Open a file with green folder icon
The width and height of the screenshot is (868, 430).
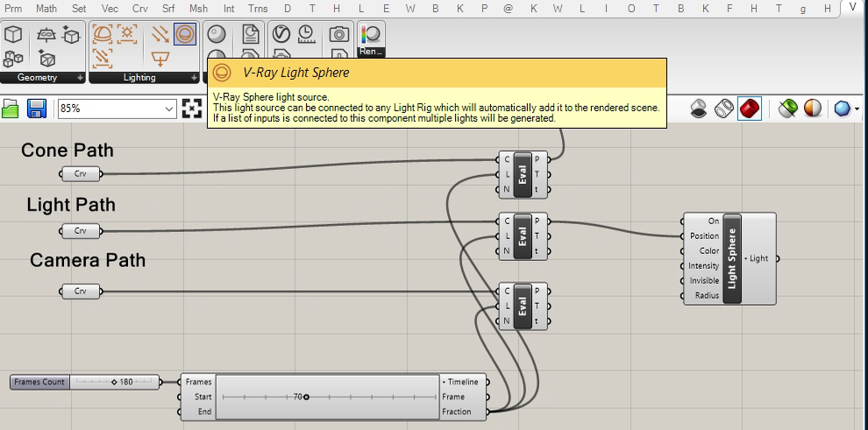(10, 109)
